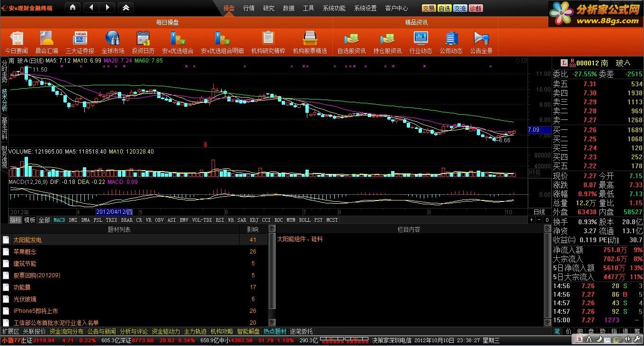Open the 投资日历 calendar icon
The image size is (644, 346).
click(x=143, y=39)
